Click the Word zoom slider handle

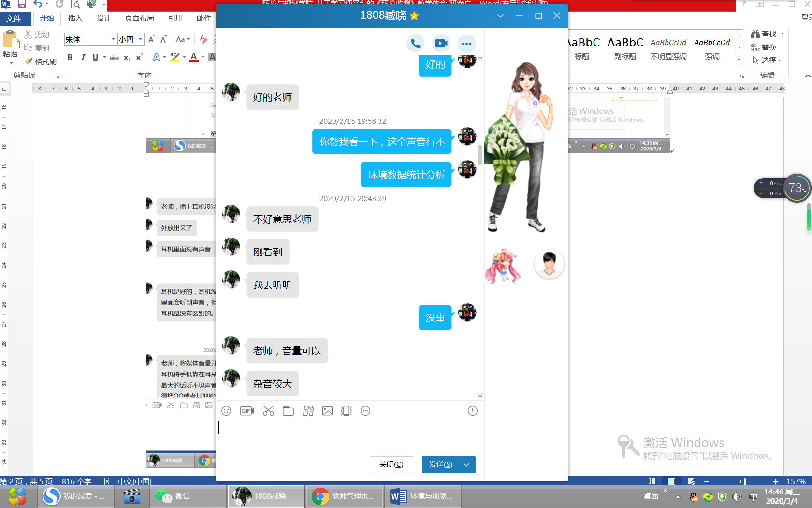pyautogui.click(x=745, y=482)
